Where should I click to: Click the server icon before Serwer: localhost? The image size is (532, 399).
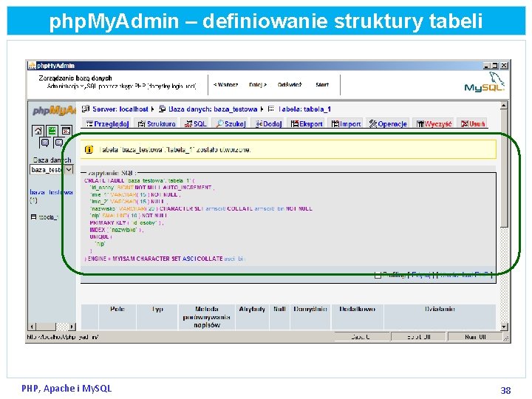click(86, 109)
